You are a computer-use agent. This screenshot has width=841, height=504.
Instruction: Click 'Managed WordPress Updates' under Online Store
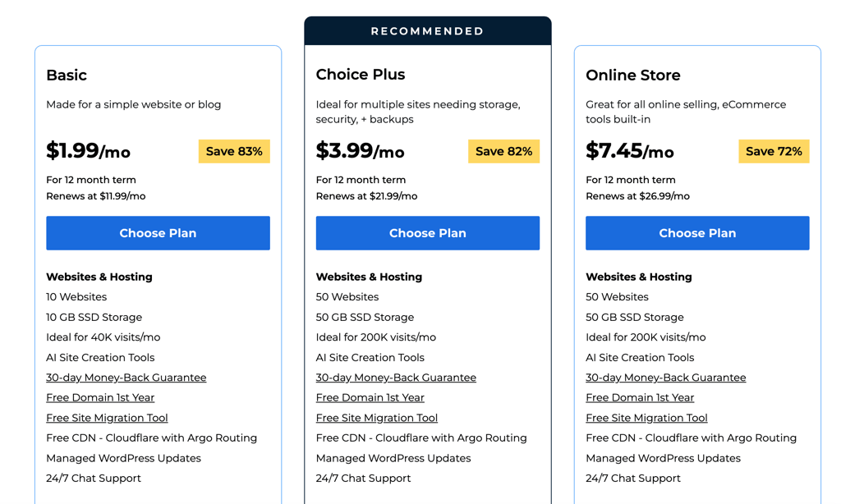663,458
